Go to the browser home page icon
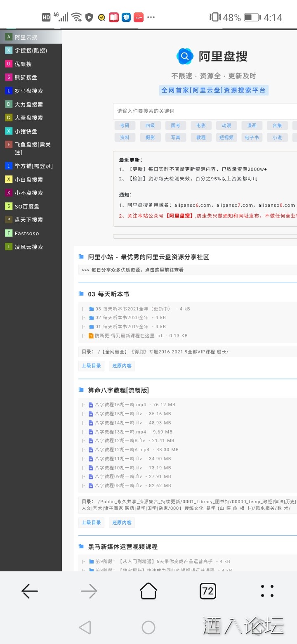The width and height of the screenshot is (297, 644). (x=148, y=591)
